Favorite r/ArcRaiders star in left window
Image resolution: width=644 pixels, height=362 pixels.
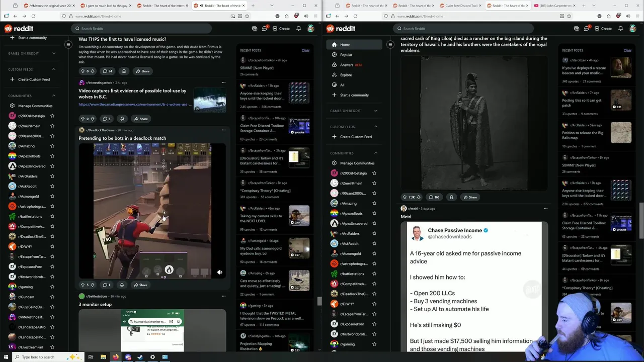[x=52, y=176]
